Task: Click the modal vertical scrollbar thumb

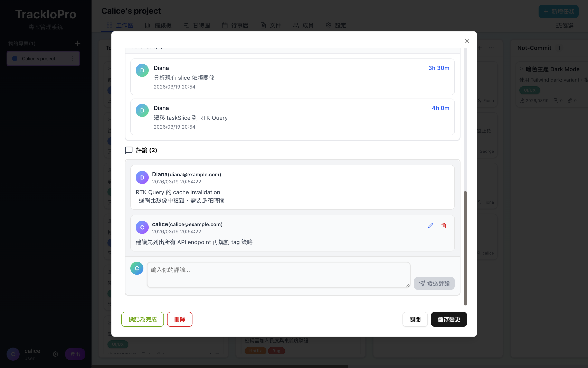Action: pyautogui.click(x=465, y=248)
